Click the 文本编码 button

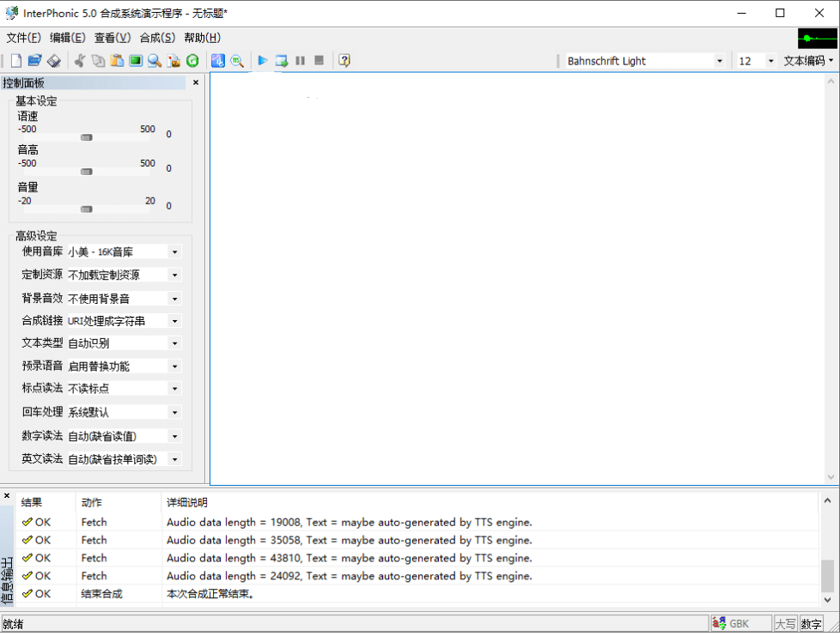point(807,61)
